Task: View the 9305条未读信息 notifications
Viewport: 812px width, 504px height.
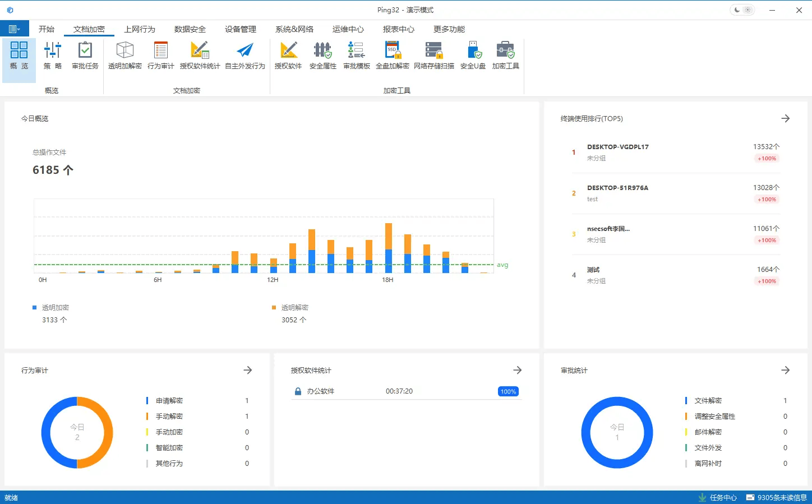Action: (777, 498)
